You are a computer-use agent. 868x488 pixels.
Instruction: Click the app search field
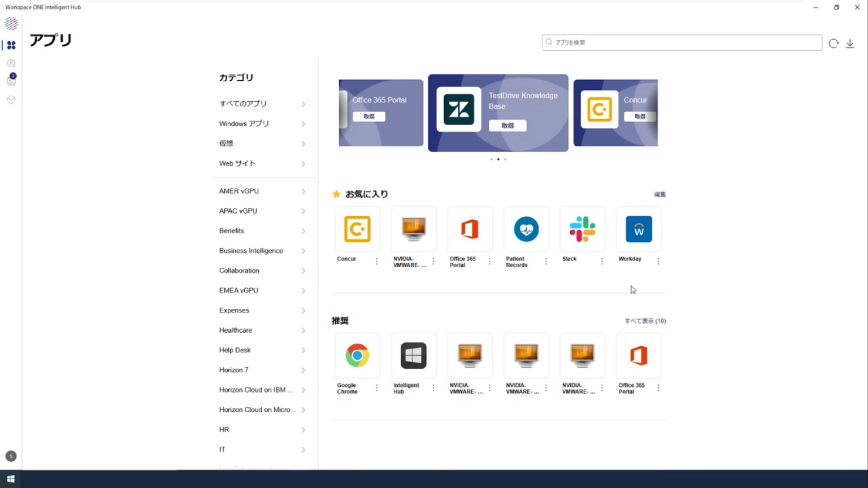682,42
